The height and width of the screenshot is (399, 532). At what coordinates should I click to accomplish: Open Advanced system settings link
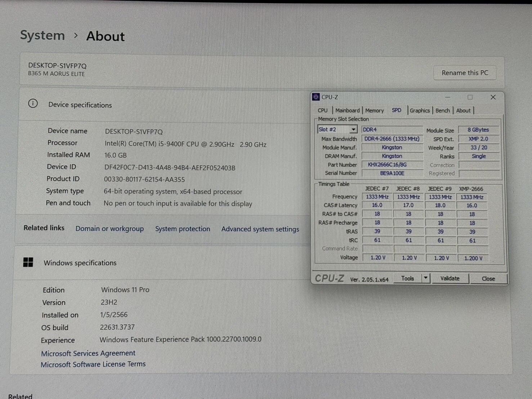point(260,229)
